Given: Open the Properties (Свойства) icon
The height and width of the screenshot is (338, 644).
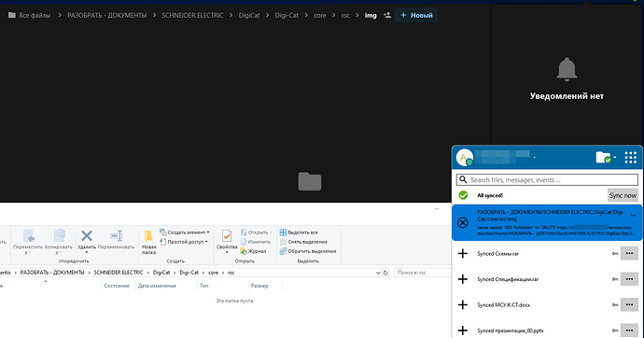Looking at the screenshot, I should (227, 236).
